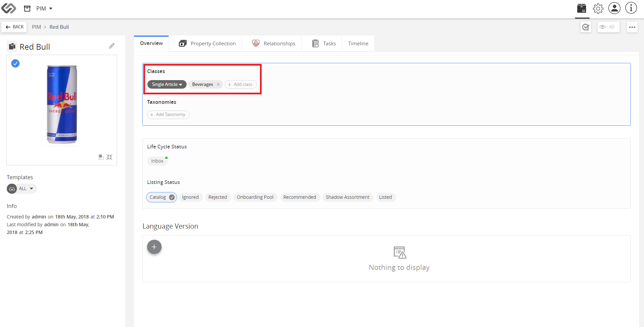The width and height of the screenshot is (644, 327).
Task: Click the refresh check icon button
Action: 586,27
